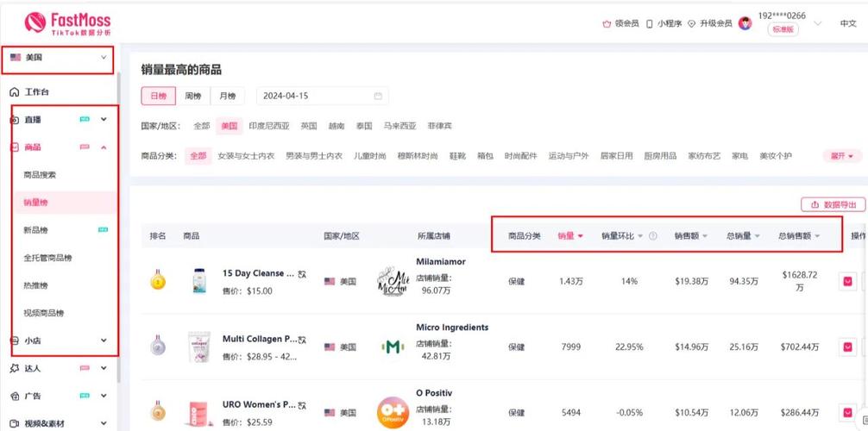Open 热推榜 in the sidebar
868x431 pixels.
tap(36, 285)
